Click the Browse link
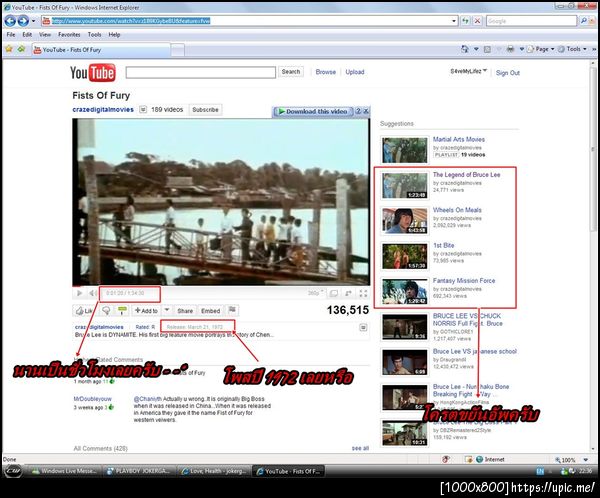 326,72
